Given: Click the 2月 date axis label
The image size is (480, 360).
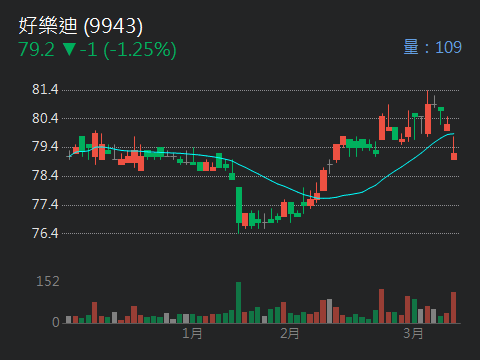Looking at the screenshot, I should tap(289, 333).
